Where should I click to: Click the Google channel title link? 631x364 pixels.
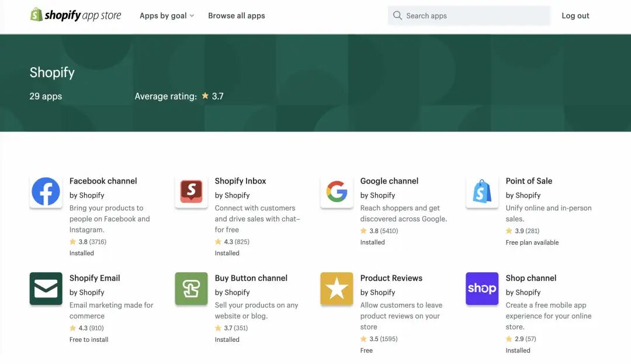(x=389, y=181)
